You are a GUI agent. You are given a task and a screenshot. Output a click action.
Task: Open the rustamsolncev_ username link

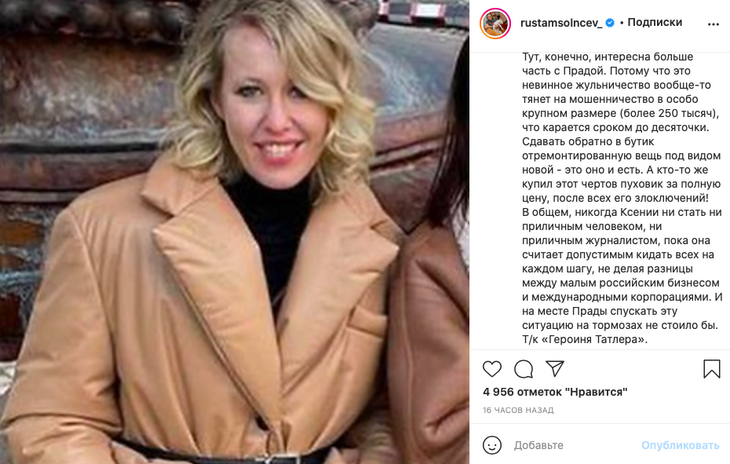[561, 23]
